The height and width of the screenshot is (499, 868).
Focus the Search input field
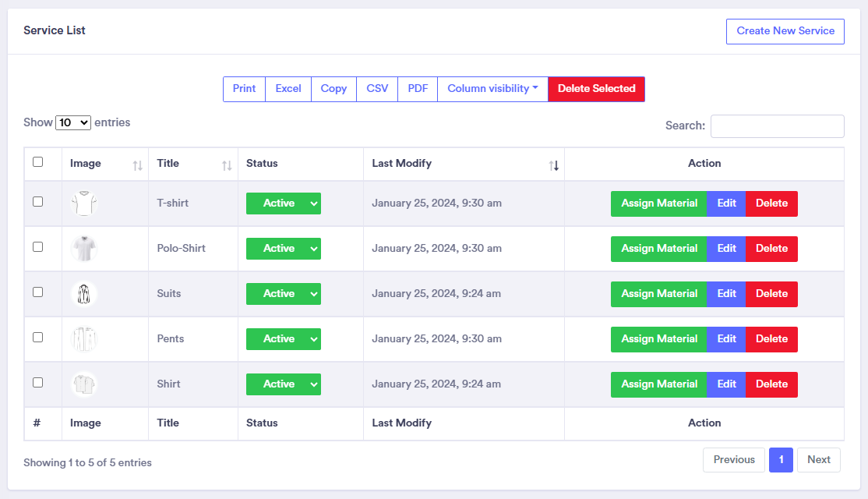coord(777,126)
